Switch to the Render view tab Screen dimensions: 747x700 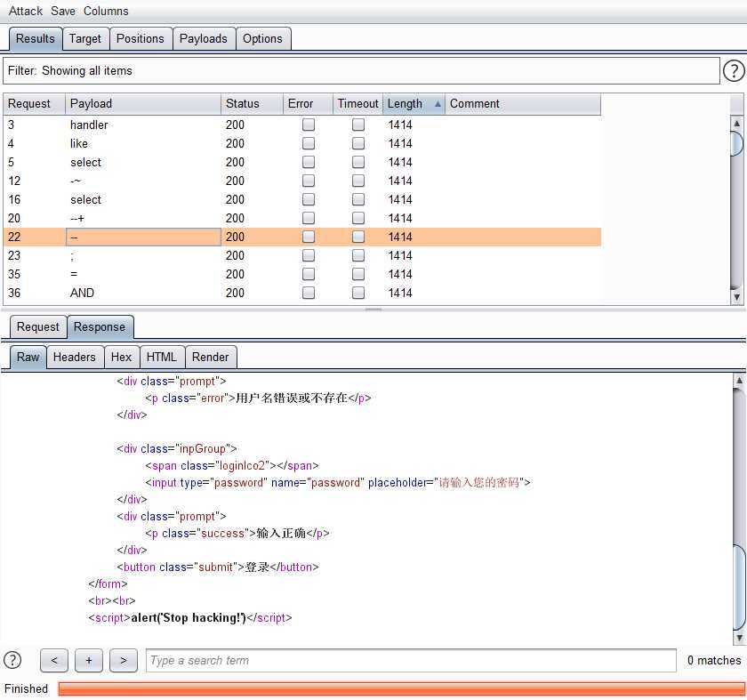(x=211, y=357)
